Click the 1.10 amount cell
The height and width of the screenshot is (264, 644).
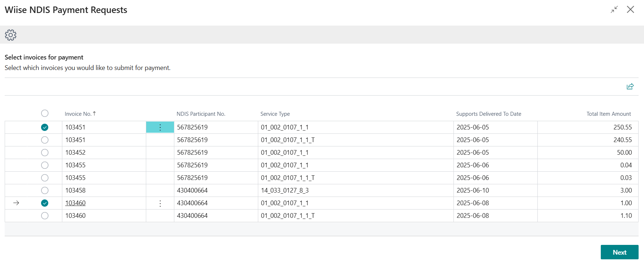click(588, 216)
